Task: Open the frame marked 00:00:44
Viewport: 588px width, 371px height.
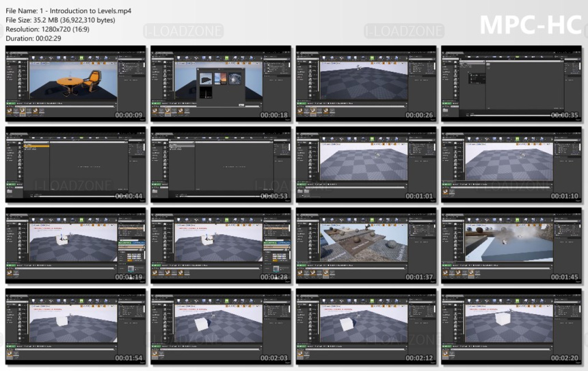Action: (75, 165)
